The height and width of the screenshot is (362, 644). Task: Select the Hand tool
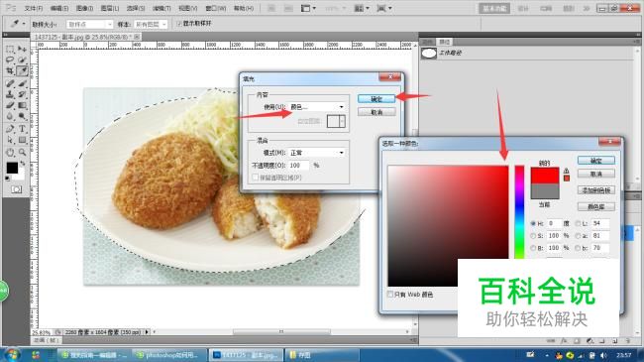pyautogui.click(x=10, y=153)
